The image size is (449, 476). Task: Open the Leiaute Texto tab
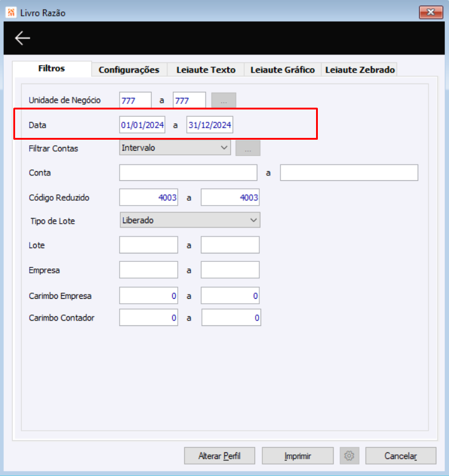205,70
